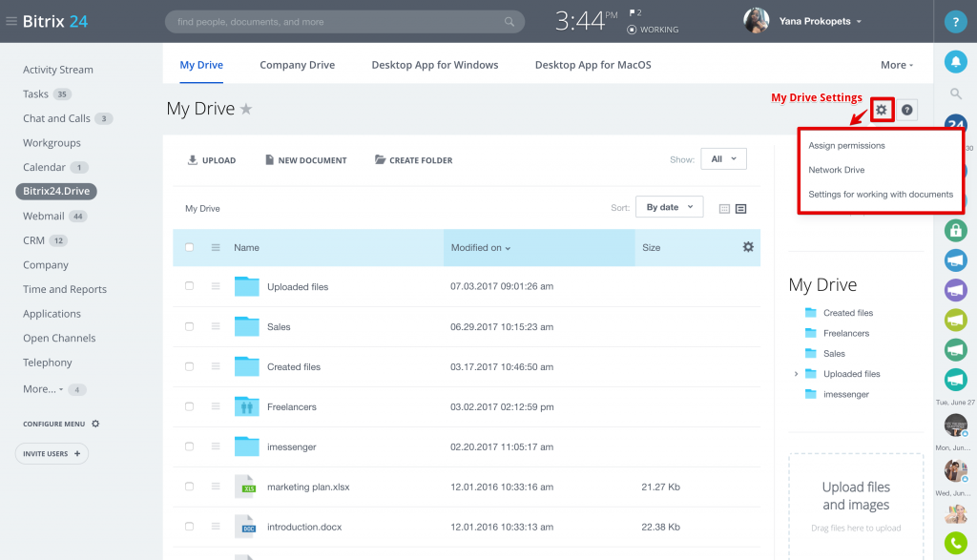The height and width of the screenshot is (560, 977).
Task: Click the DOC icon of introduction.docx
Action: [x=245, y=527]
